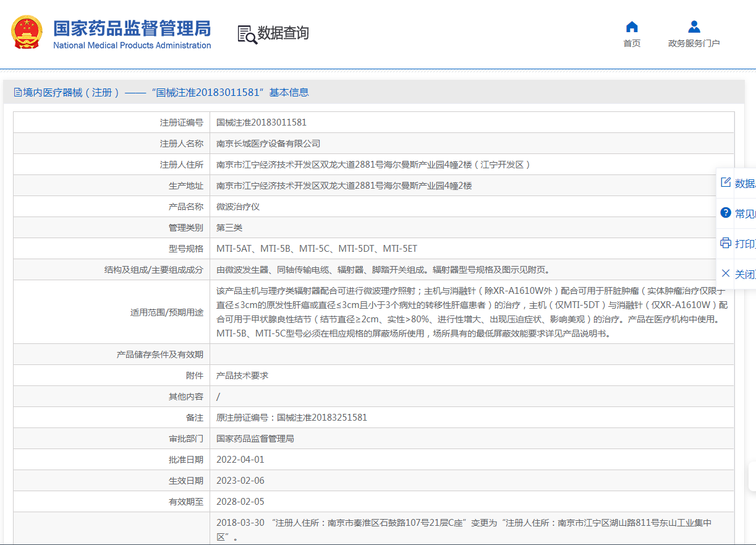Image resolution: width=756 pixels, height=545 pixels.
Task: Click the question mark help icon
Action: click(x=726, y=213)
